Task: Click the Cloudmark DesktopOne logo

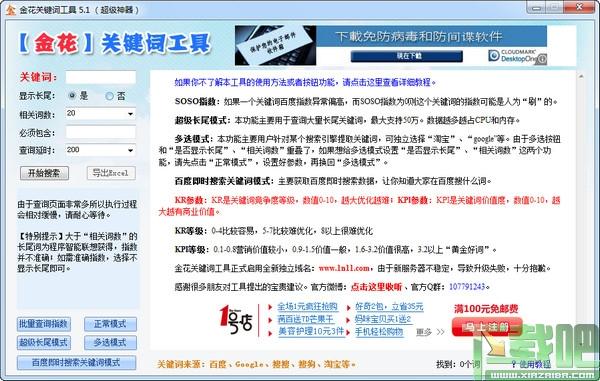Action: [513, 56]
